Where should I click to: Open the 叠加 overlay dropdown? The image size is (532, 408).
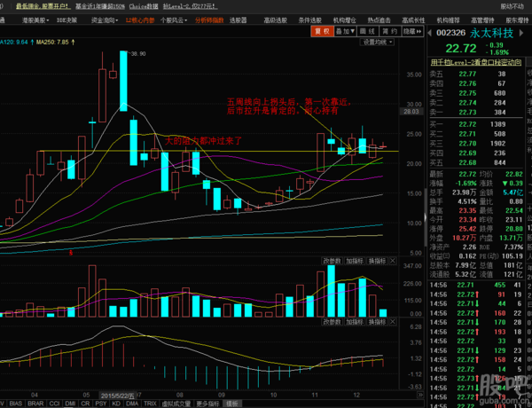[x=344, y=31]
